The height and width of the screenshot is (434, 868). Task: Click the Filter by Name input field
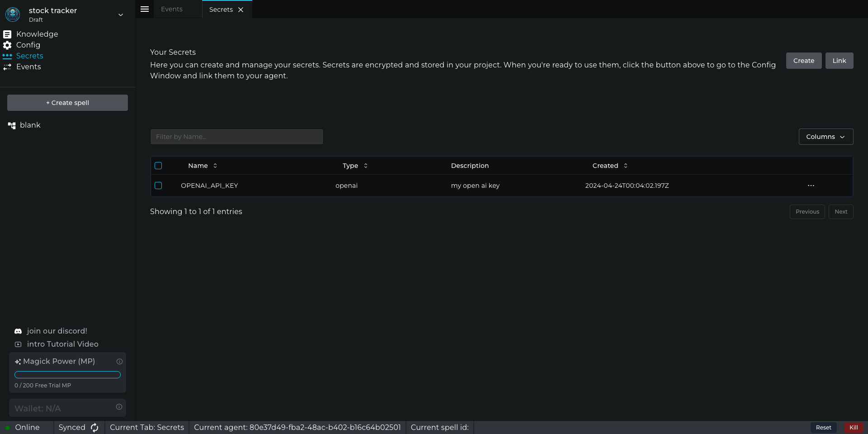(x=236, y=137)
